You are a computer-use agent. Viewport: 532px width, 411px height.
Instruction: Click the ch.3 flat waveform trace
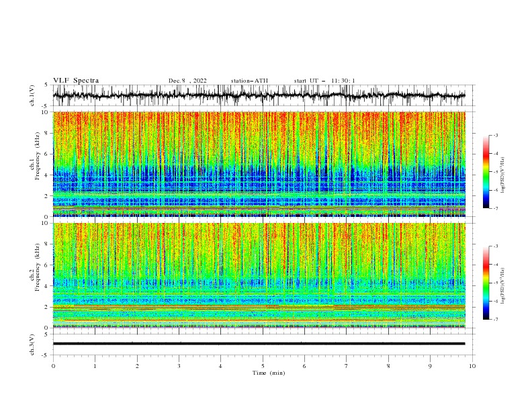(259, 344)
